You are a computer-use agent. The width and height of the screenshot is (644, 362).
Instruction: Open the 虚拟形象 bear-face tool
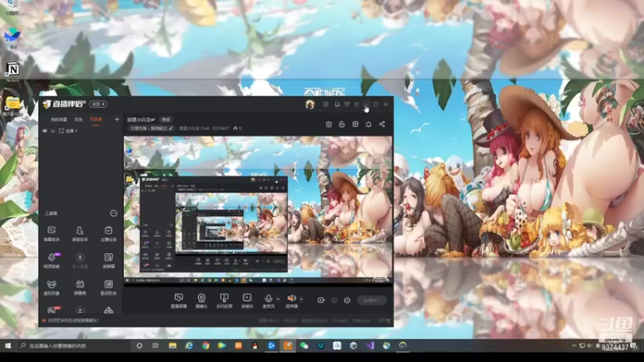coord(52,287)
